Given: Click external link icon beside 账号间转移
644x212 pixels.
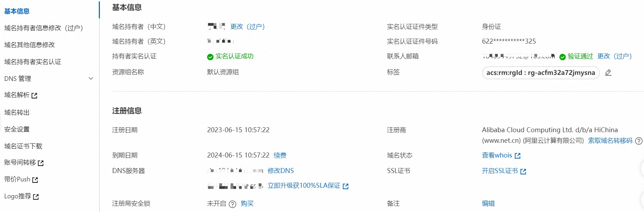Looking at the screenshot, I should (x=41, y=163).
